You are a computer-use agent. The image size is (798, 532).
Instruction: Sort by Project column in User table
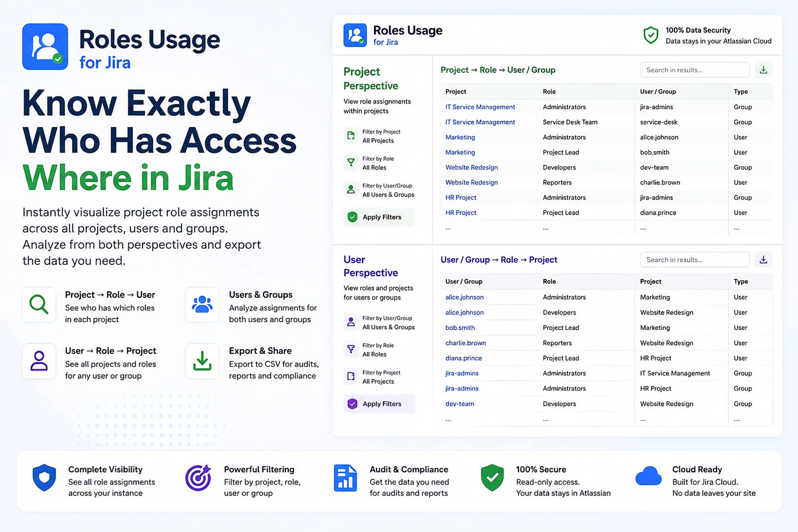[650, 281]
